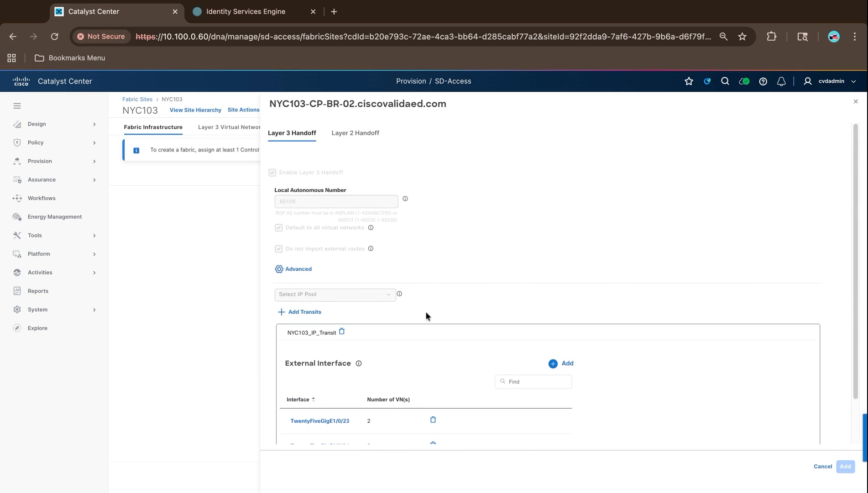Switch to Layer 2 Handoff tab
The height and width of the screenshot is (493, 868).
355,133
